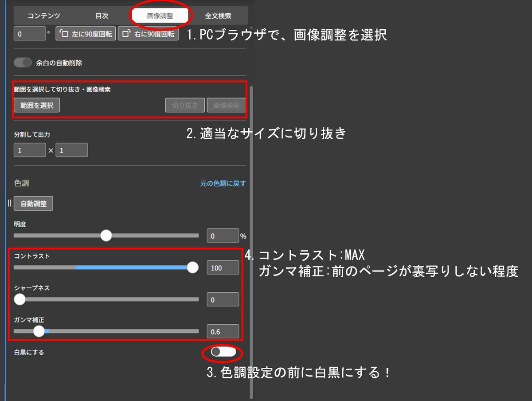Click the 範囲を選択 selection button
This screenshot has width=532, height=401.
(x=36, y=105)
